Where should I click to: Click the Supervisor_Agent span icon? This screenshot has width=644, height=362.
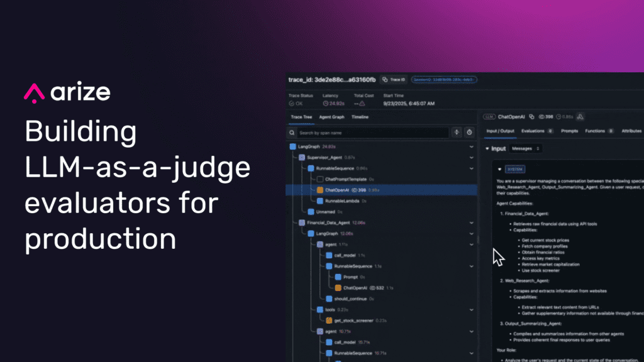[302, 158]
